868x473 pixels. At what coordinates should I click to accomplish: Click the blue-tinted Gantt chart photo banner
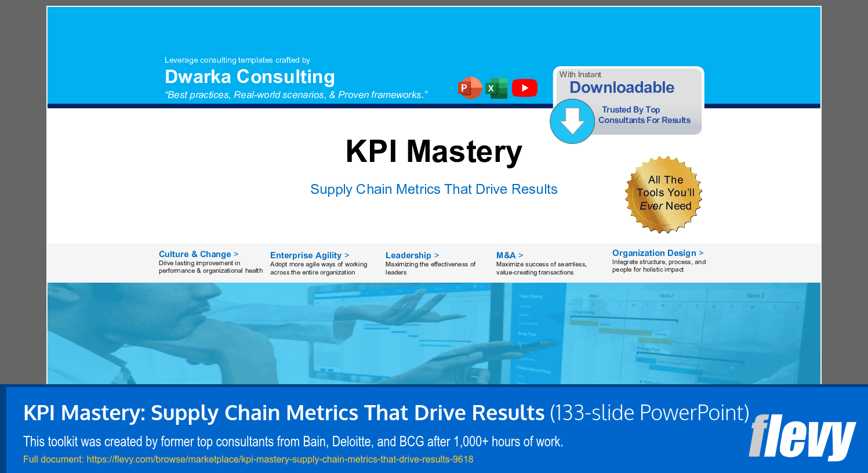point(434,333)
